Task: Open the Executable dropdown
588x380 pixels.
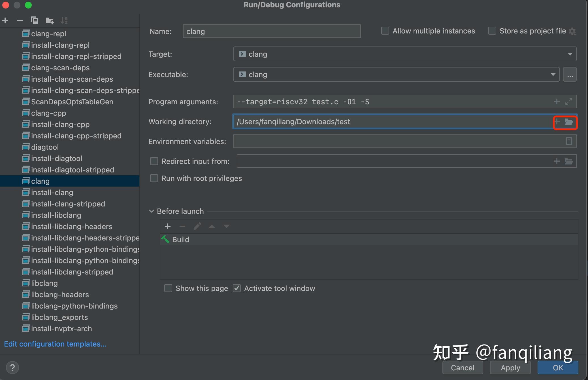Action: tap(553, 75)
